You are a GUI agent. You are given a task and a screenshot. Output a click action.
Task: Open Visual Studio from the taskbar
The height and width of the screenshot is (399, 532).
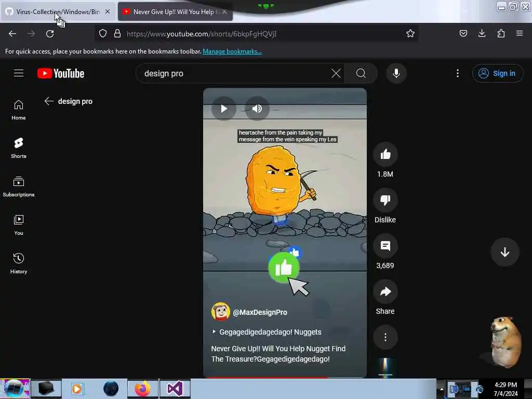pos(175,389)
